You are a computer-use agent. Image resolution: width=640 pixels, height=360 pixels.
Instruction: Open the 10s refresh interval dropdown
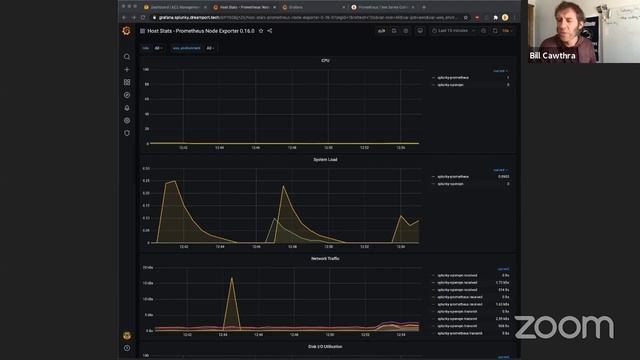point(507,31)
